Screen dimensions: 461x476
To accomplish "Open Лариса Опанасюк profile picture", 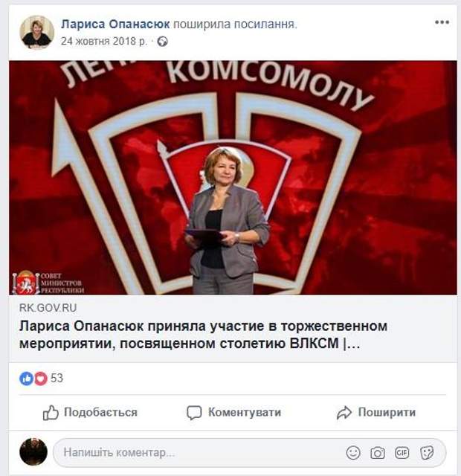I will [36, 32].
